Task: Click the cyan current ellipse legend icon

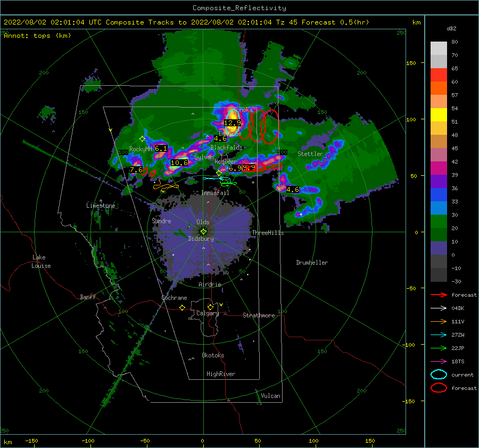Action: (x=439, y=374)
